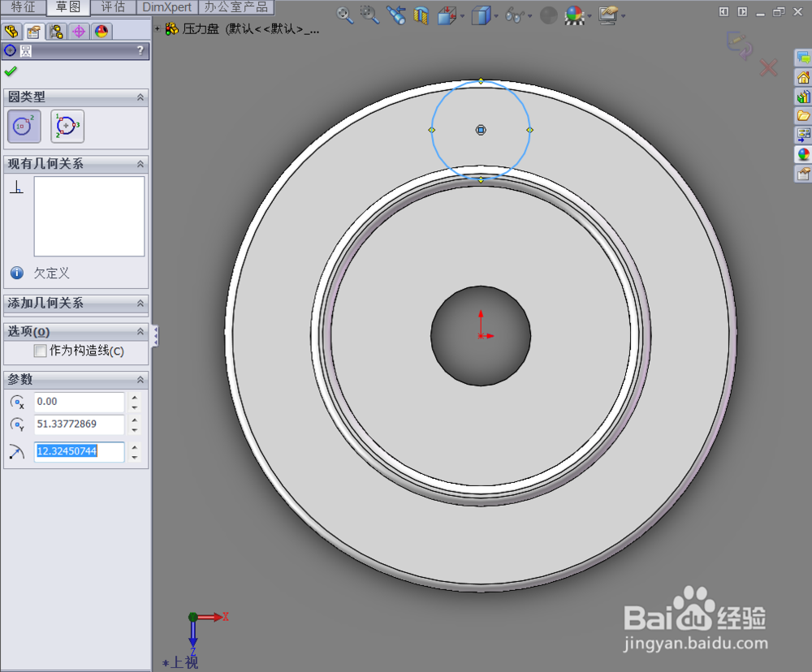This screenshot has height=672, width=812.
Task: Click the radius field 12.32450744
Action: coord(80,451)
